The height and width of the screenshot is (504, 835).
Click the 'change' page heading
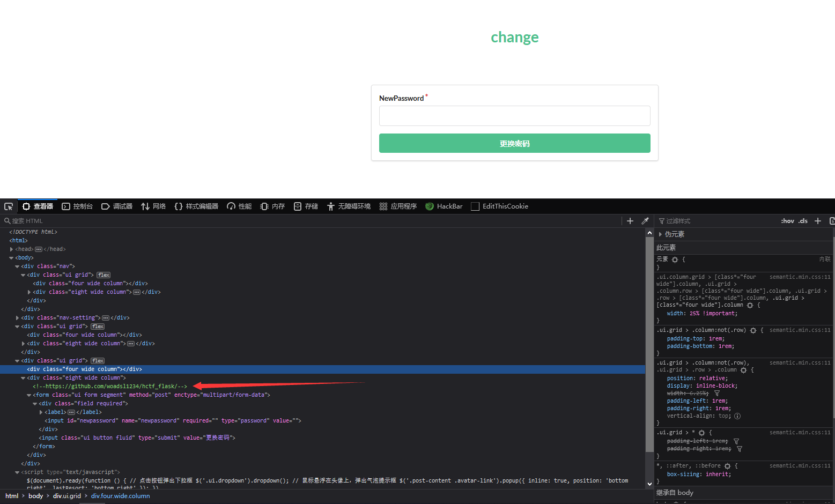(x=515, y=38)
